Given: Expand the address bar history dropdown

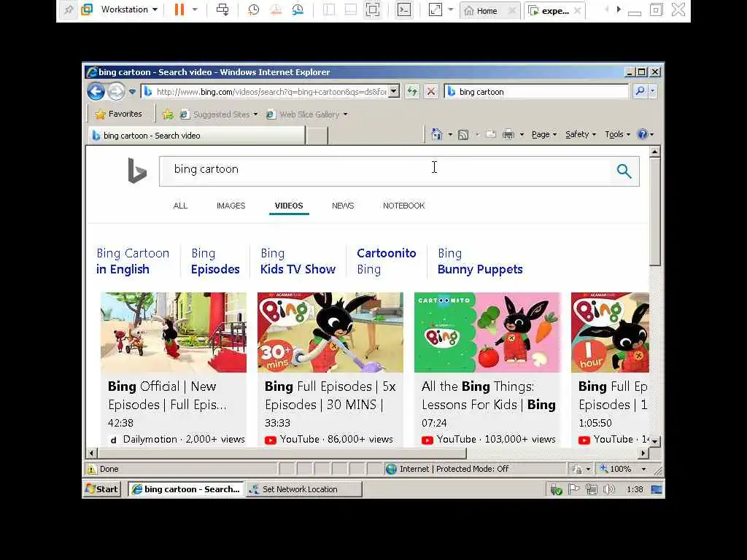Looking at the screenshot, I should 394,91.
